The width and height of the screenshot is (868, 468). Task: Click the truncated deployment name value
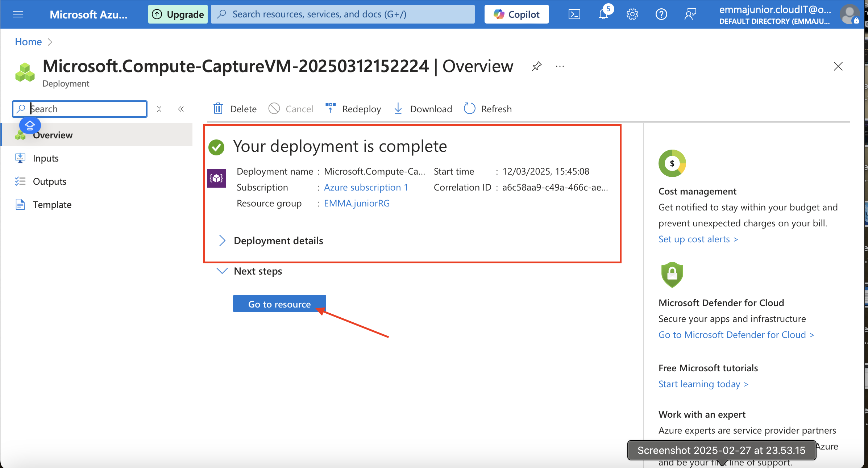point(374,171)
